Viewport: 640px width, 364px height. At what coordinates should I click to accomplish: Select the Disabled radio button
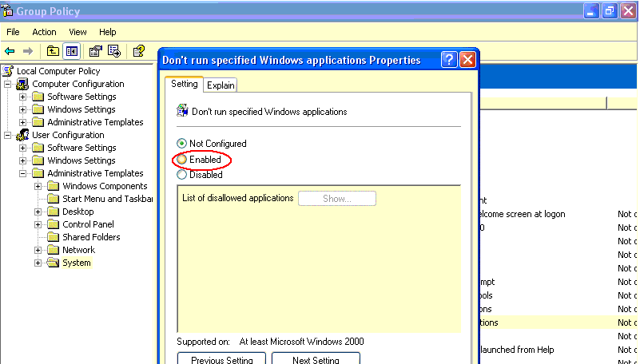tap(181, 175)
